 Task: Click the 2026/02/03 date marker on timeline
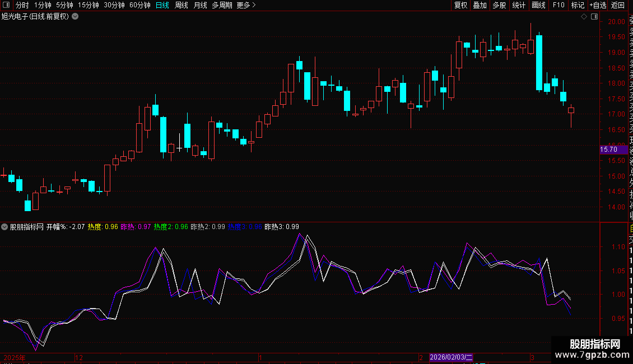pos(451,357)
